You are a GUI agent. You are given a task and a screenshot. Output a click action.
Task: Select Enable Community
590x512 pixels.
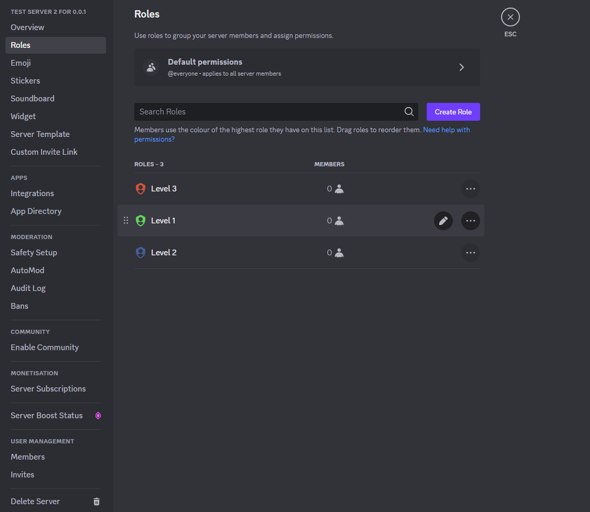click(56, 347)
